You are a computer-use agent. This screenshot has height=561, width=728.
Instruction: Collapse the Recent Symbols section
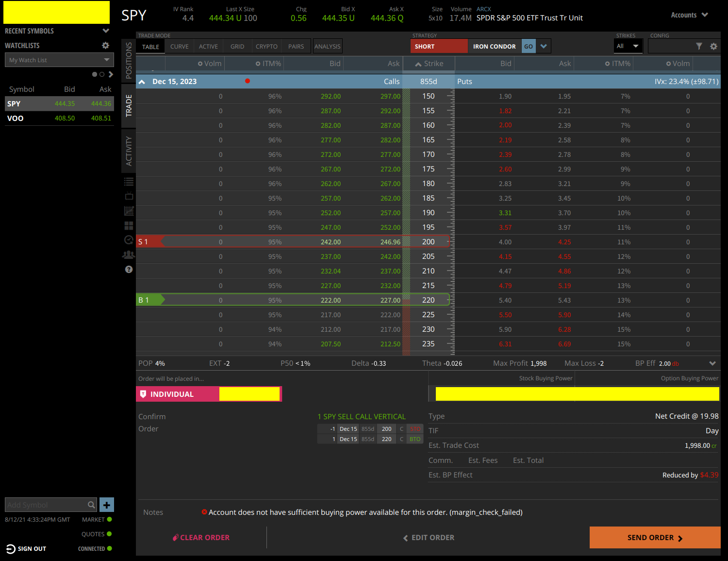106,31
